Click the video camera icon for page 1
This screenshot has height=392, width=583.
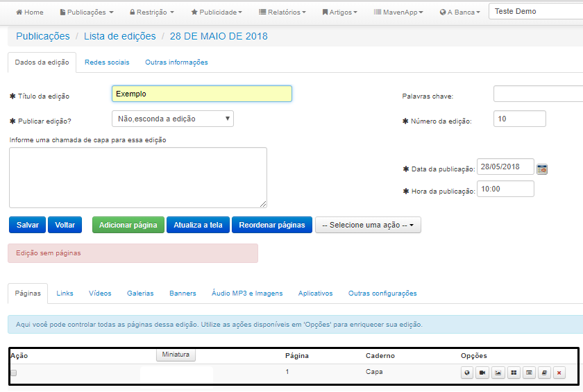point(482,373)
